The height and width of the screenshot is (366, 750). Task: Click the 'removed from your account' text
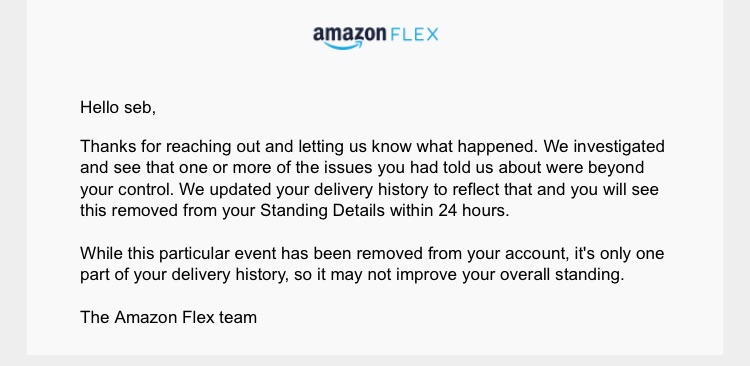coord(463,254)
